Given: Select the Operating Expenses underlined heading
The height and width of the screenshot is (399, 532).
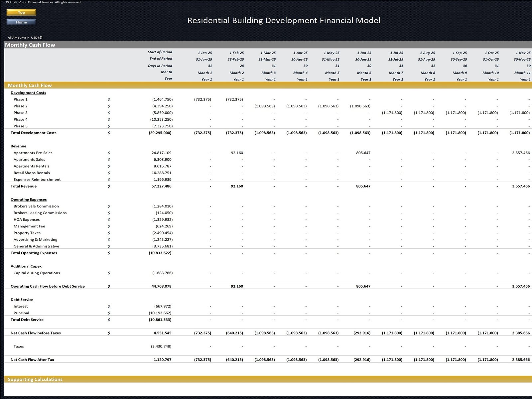Looking at the screenshot, I should click(x=29, y=199).
